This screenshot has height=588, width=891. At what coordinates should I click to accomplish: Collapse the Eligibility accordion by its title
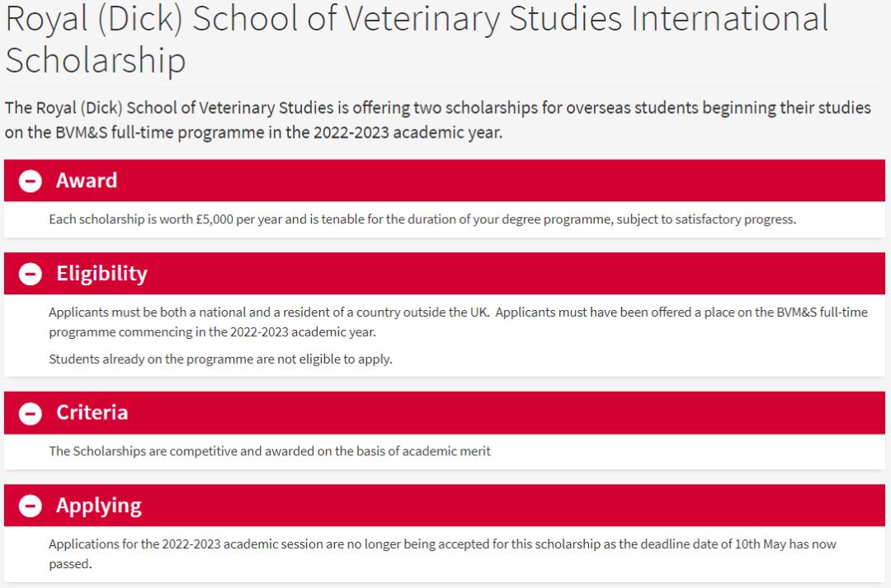[x=101, y=274]
